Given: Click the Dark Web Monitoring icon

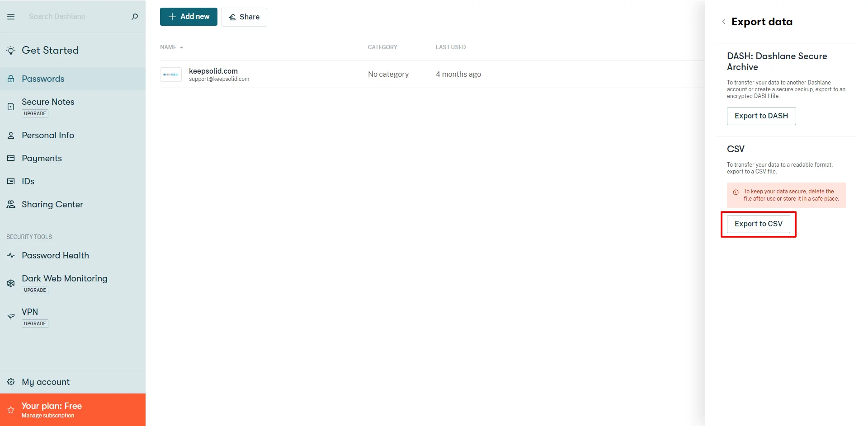Looking at the screenshot, I should [x=11, y=283].
